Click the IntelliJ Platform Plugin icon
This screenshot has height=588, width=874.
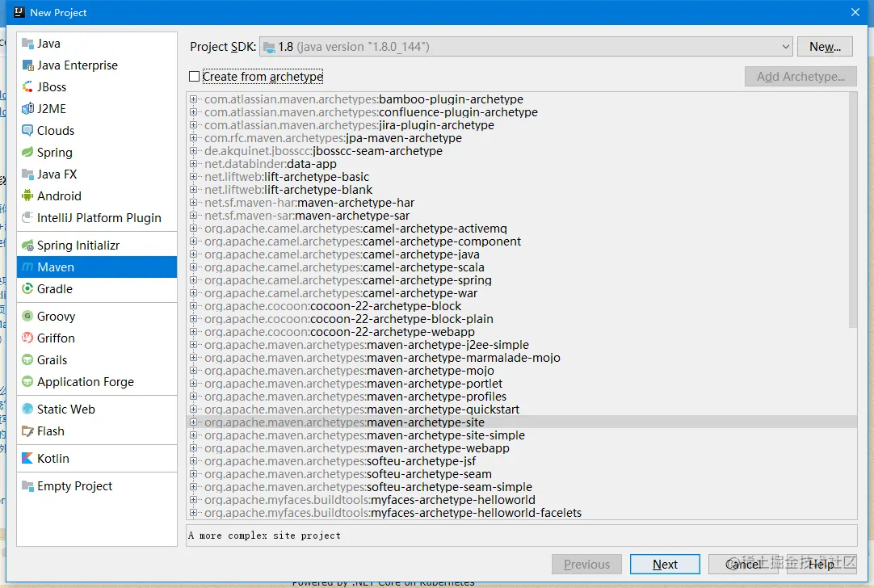27,217
